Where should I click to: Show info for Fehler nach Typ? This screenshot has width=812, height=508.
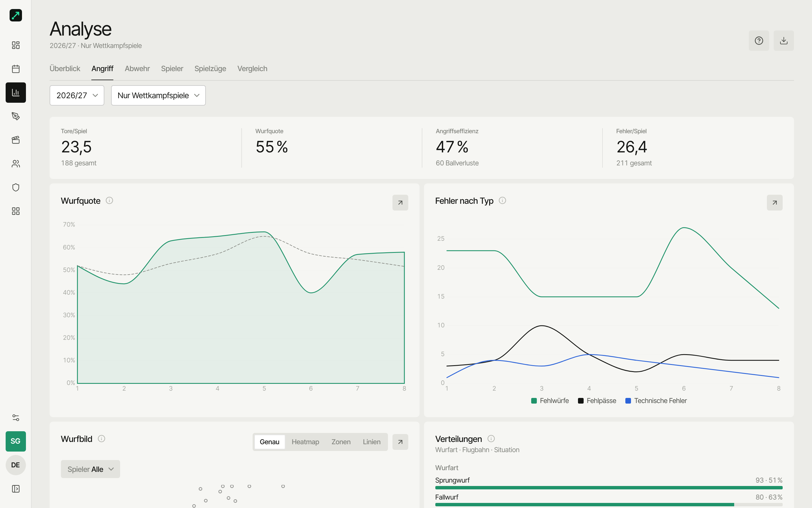502,201
